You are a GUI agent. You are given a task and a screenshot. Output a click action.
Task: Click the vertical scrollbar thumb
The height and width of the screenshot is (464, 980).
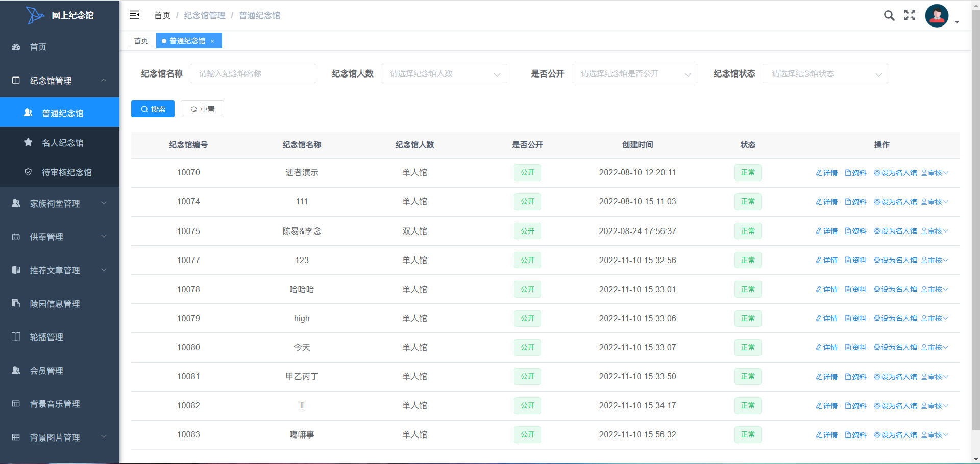pyautogui.click(x=976, y=219)
